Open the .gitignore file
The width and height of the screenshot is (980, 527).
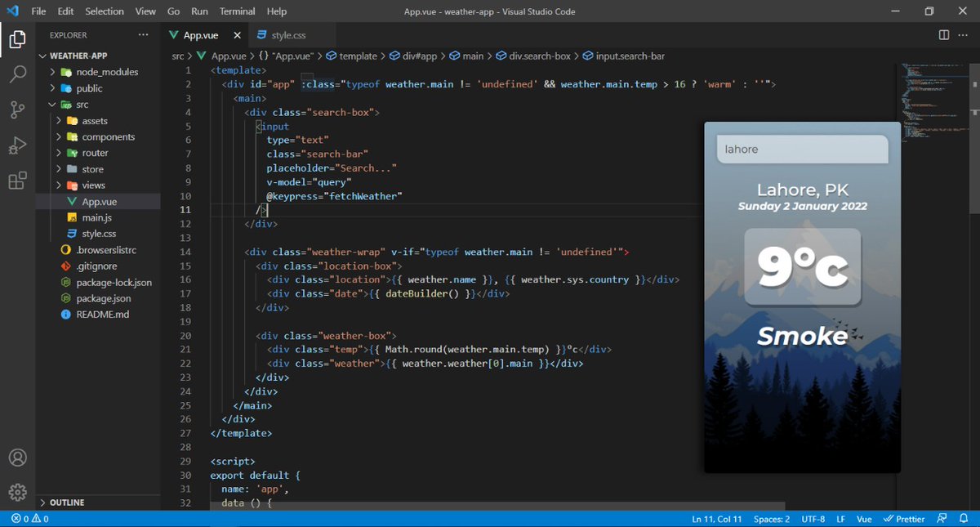coord(98,266)
